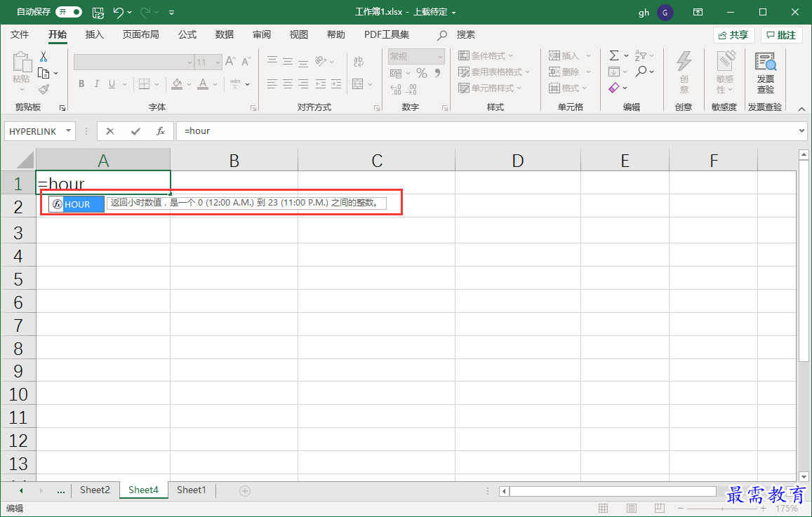Open the number format dropdown (常规)
Image resolution: width=812 pixels, height=517 pixels.
pos(440,56)
